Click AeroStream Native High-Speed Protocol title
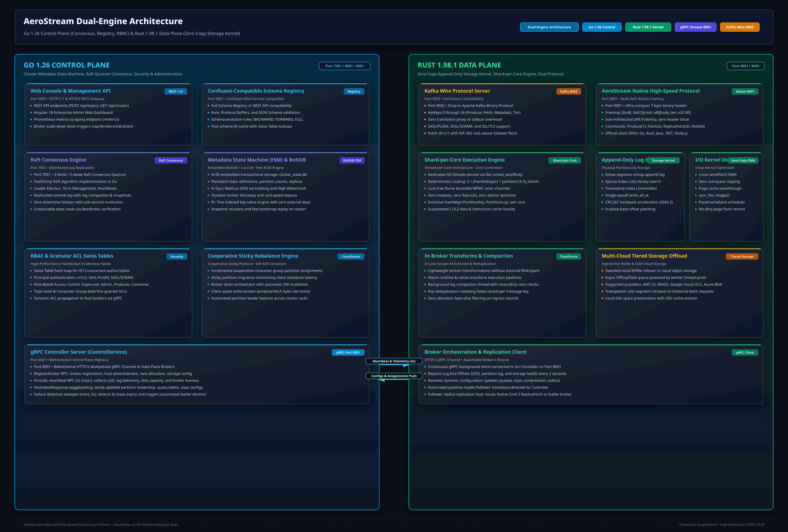Image resolution: width=788 pixels, height=532 pixels. click(650, 91)
